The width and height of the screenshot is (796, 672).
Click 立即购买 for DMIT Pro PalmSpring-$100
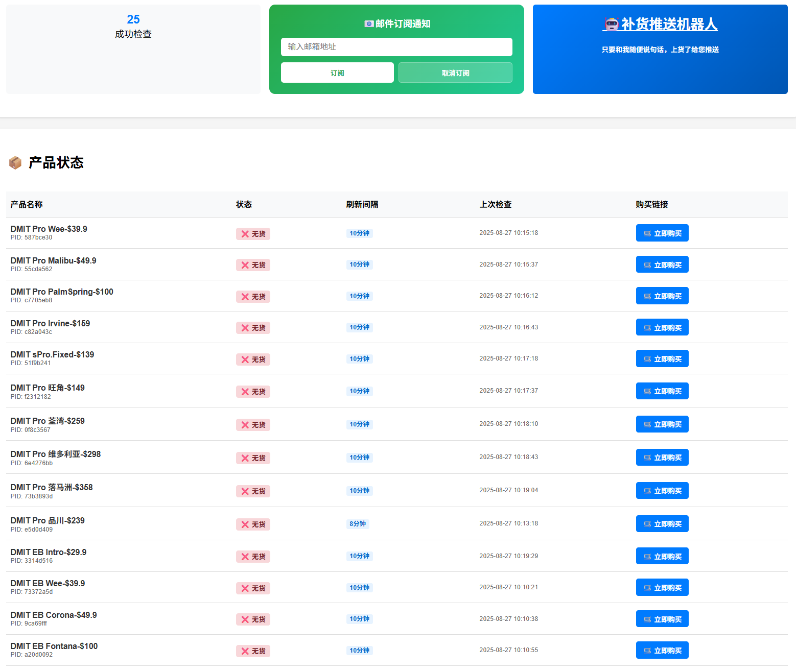662,296
